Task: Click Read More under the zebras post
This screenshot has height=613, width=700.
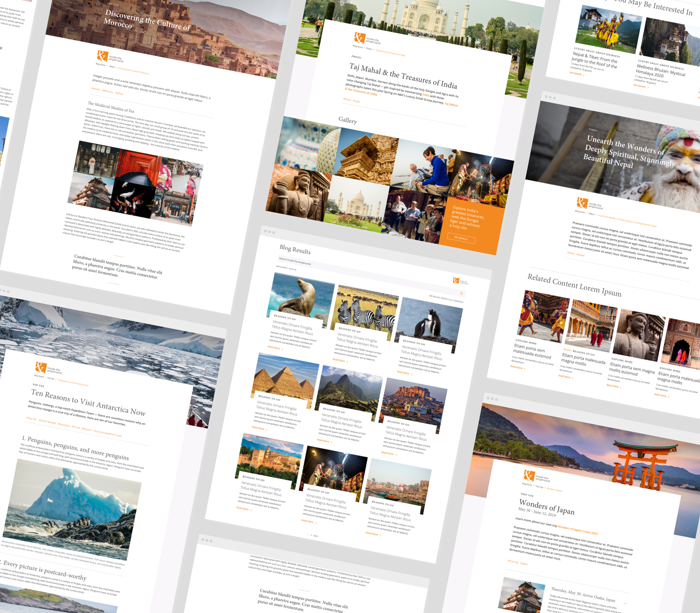Action: (x=339, y=360)
